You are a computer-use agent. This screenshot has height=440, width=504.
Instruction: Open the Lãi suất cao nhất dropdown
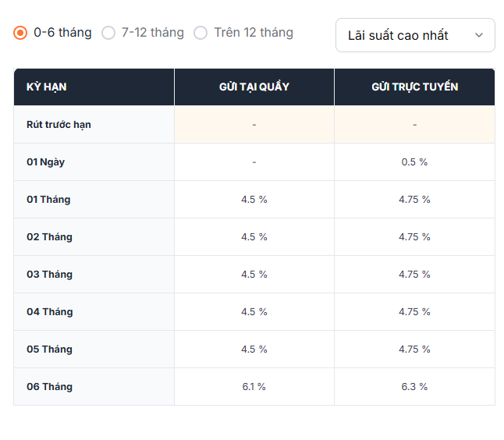415,35
